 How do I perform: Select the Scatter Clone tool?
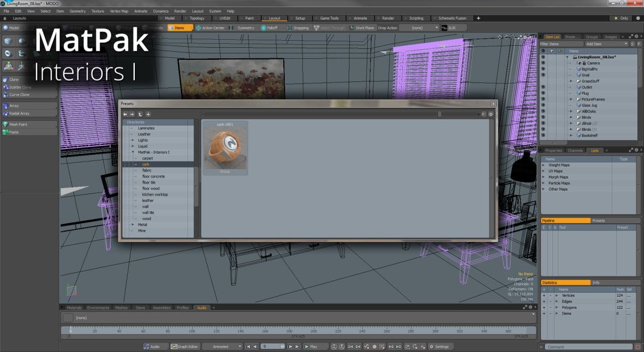click(x=30, y=87)
